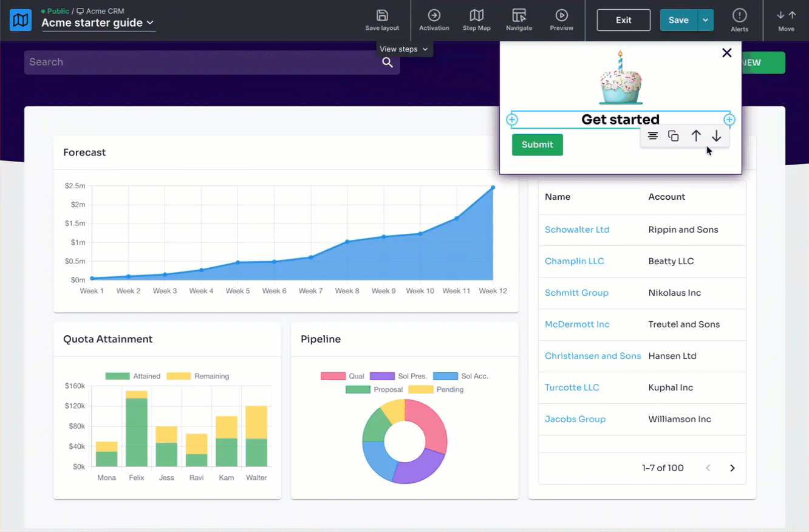Click the Save layout icon
The width and height of the screenshot is (809, 532).
(x=382, y=15)
